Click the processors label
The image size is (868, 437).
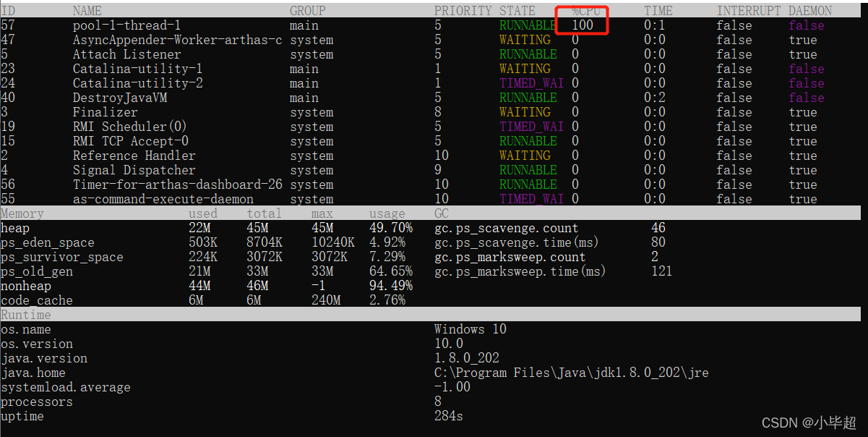click(37, 402)
